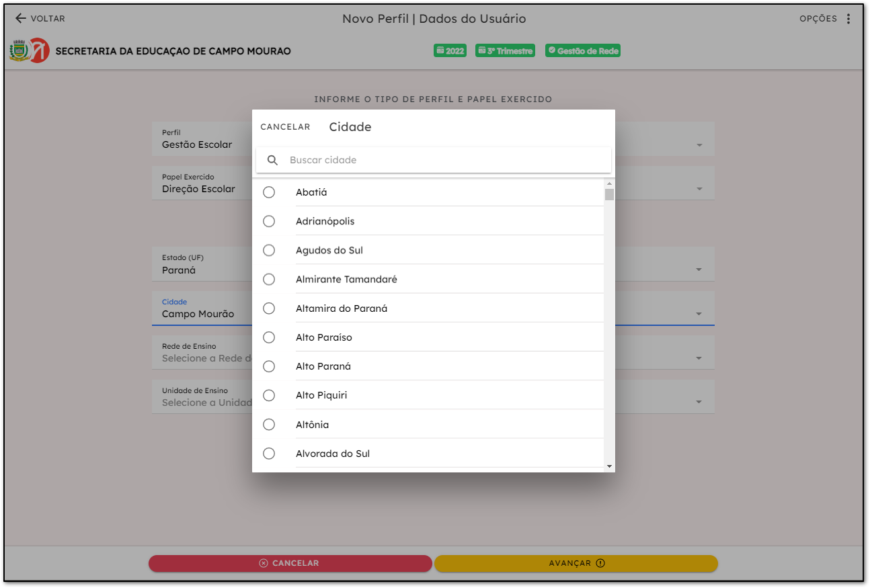The image size is (870, 588).
Task: Click the Gestão Escolar value in Perfil
Action: click(197, 144)
